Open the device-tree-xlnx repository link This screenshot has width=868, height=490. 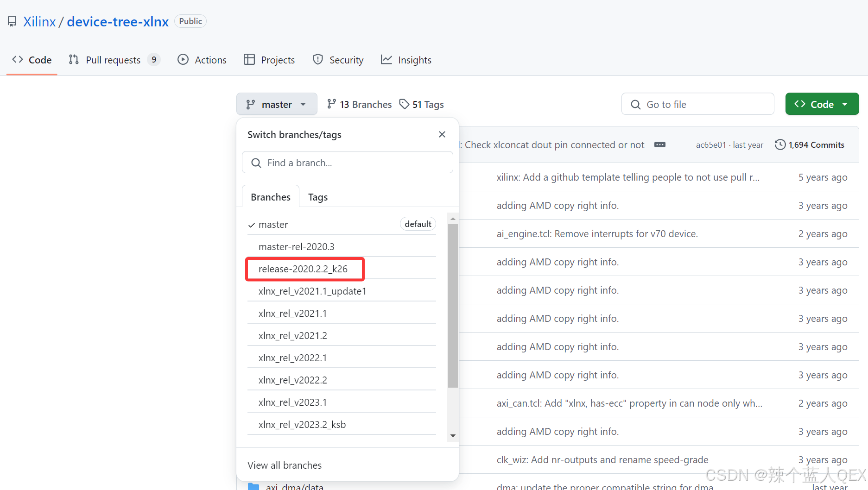click(x=118, y=21)
